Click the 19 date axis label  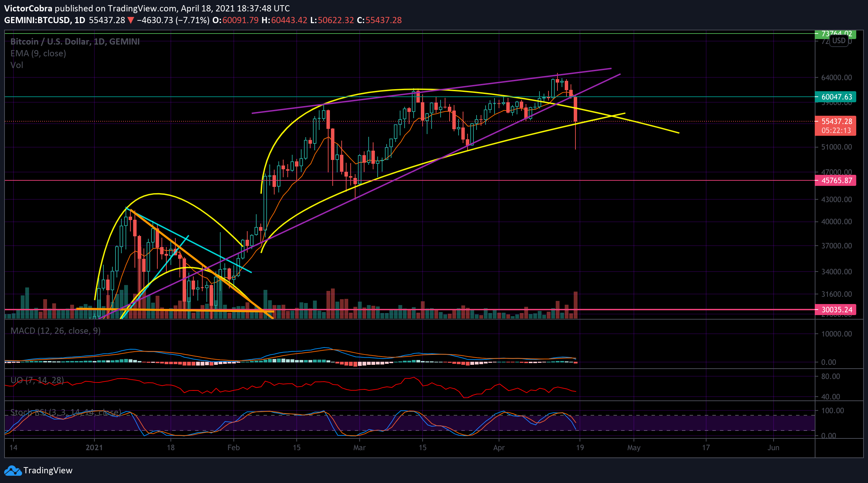pos(580,448)
